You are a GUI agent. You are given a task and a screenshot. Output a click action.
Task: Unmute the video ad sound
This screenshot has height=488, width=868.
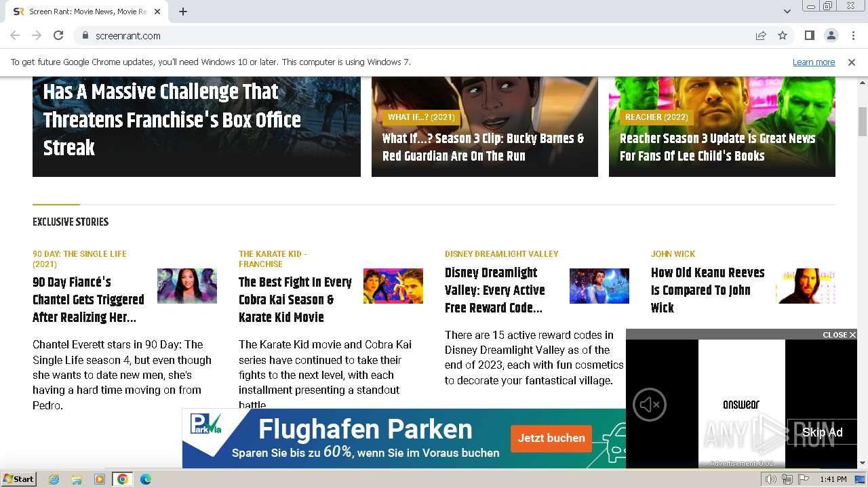click(650, 405)
